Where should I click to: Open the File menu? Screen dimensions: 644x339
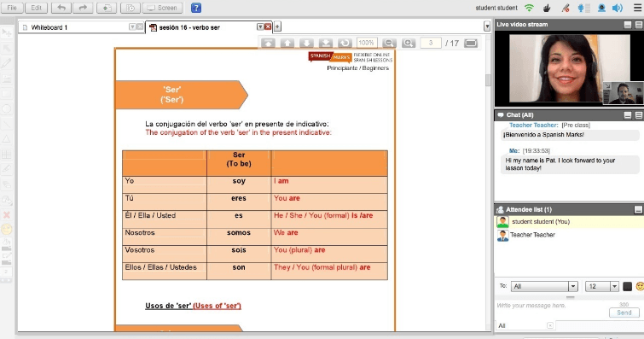(12, 8)
